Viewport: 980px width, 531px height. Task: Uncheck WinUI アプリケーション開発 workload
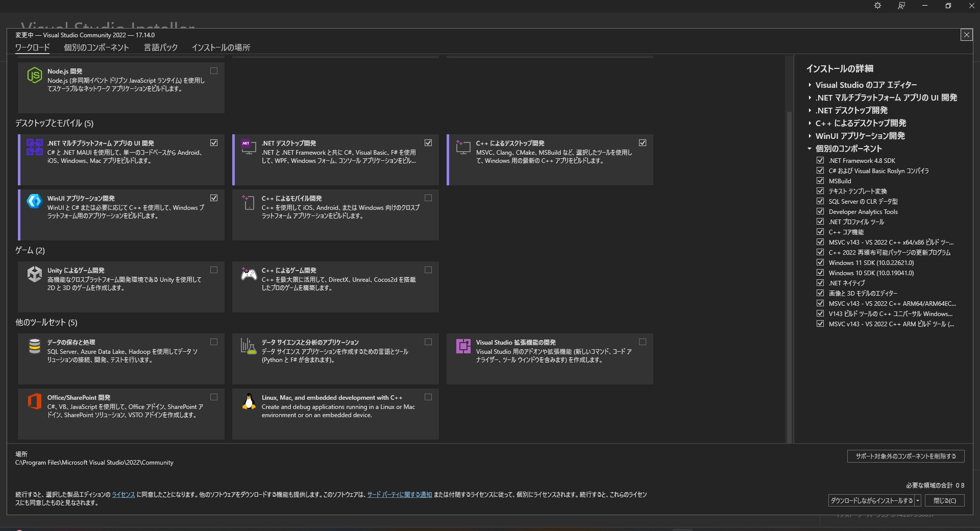(x=214, y=198)
